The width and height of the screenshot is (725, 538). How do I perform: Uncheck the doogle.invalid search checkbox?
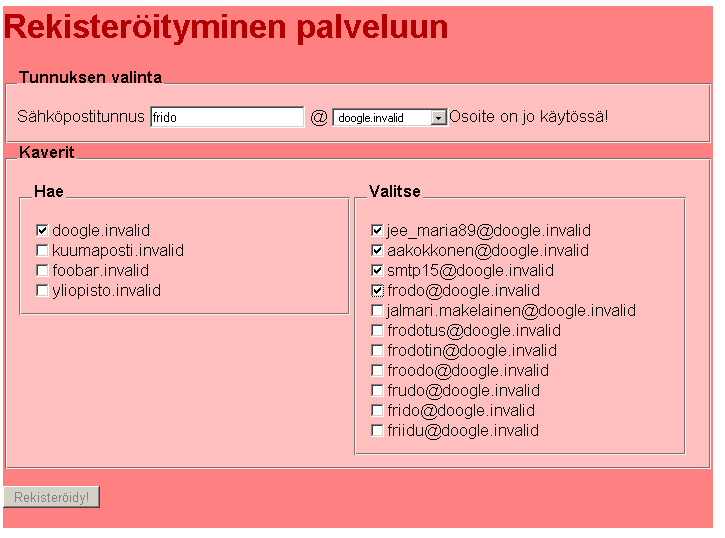click(42, 230)
